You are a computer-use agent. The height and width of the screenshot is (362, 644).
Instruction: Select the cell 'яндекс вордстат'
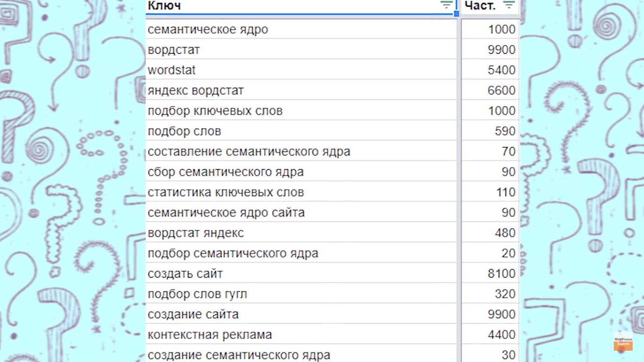click(301, 90)
